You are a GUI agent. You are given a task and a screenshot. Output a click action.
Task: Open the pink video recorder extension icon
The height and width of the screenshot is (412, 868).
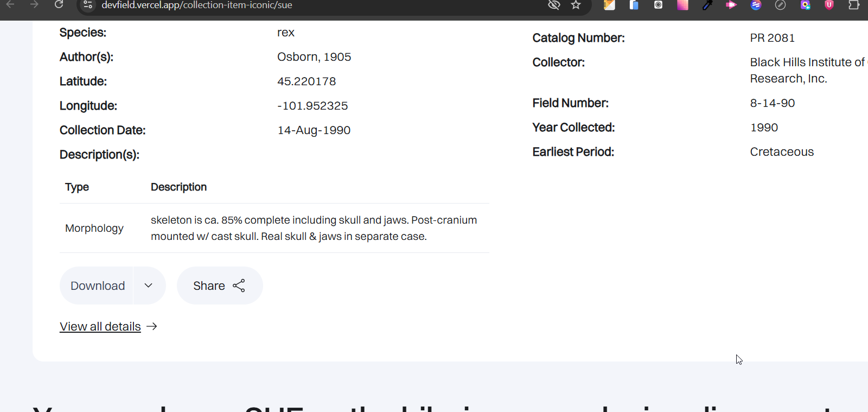click(x=731, y=5)
